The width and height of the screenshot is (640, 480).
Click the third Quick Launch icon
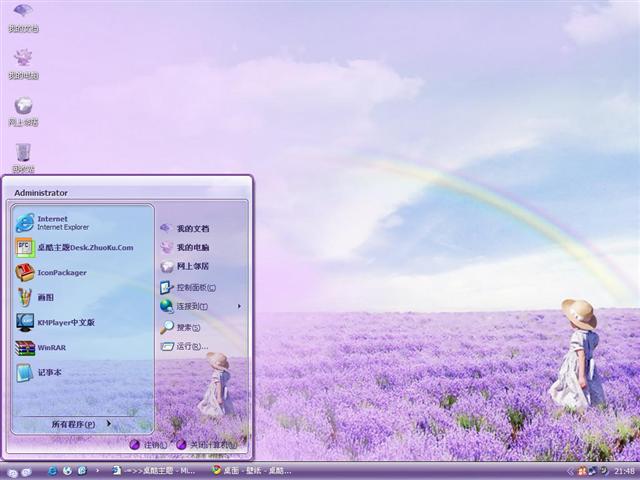click(82, 471)
